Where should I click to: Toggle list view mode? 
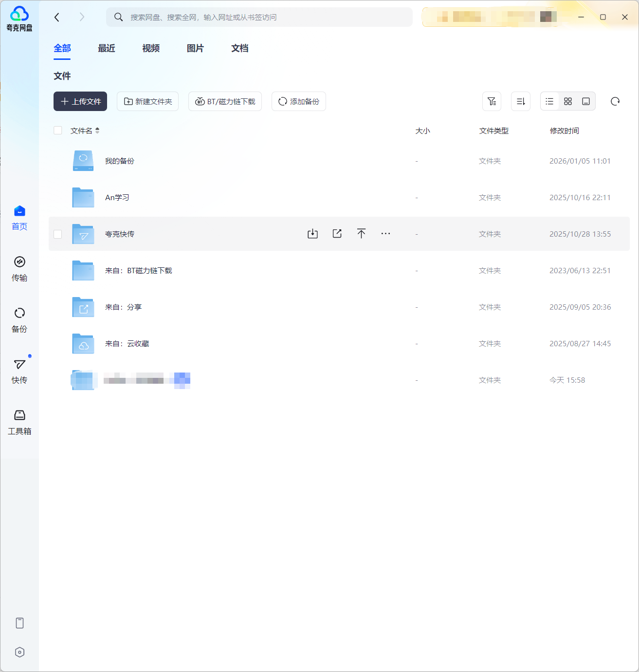click(549, 101)
